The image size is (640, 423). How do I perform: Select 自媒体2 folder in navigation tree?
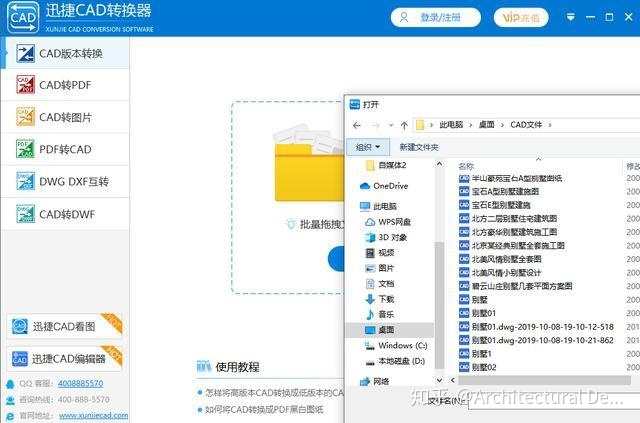click(386, 165)
